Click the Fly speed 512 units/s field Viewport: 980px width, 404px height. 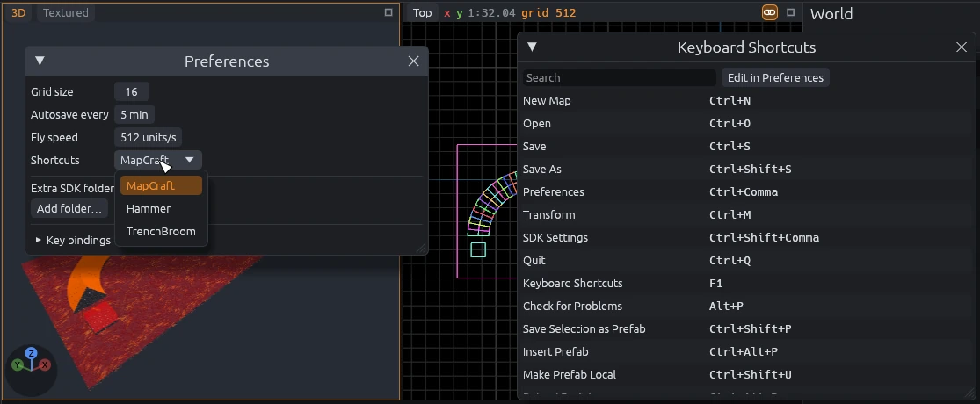pos(149,137)
